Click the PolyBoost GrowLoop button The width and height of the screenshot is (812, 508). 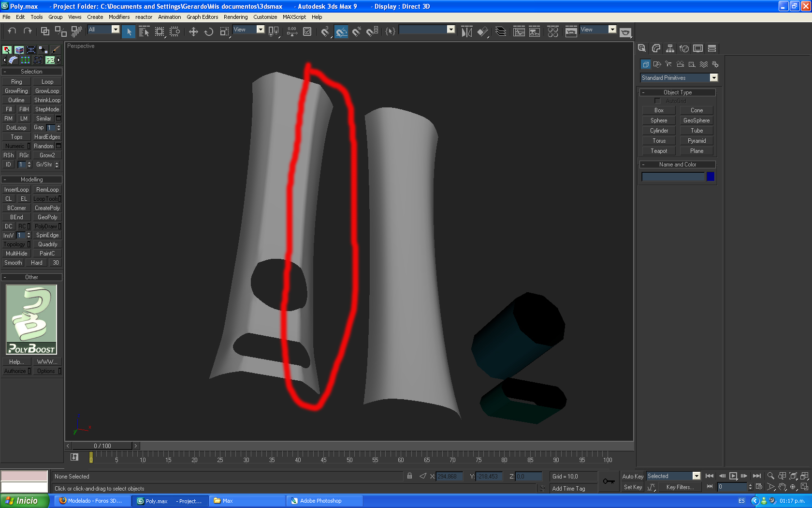click(x=47, y=91)
